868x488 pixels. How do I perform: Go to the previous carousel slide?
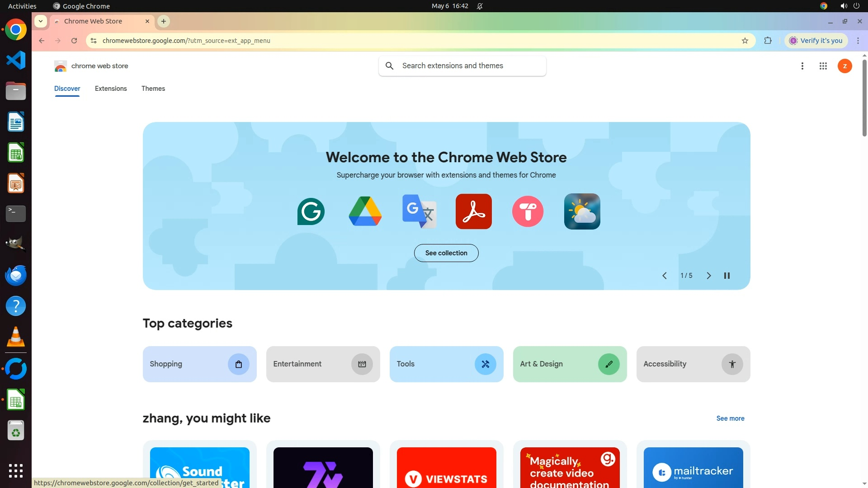pos(665,276)
